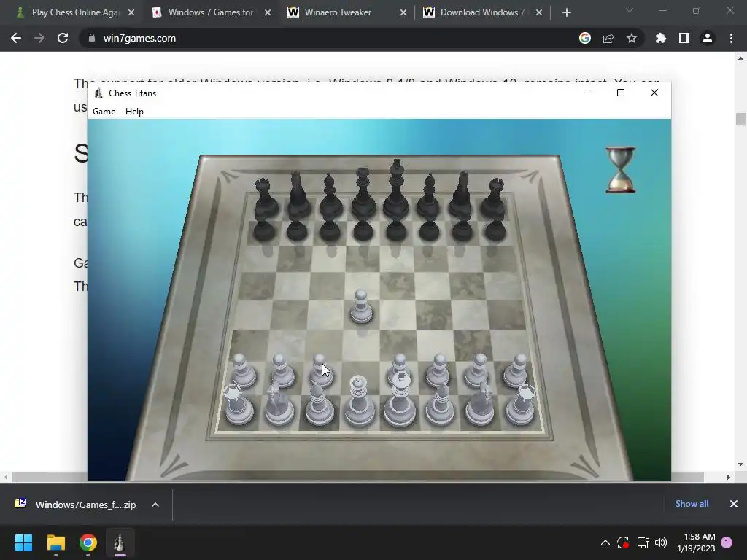
Task: Select the black queen piece
Action: 363,192
